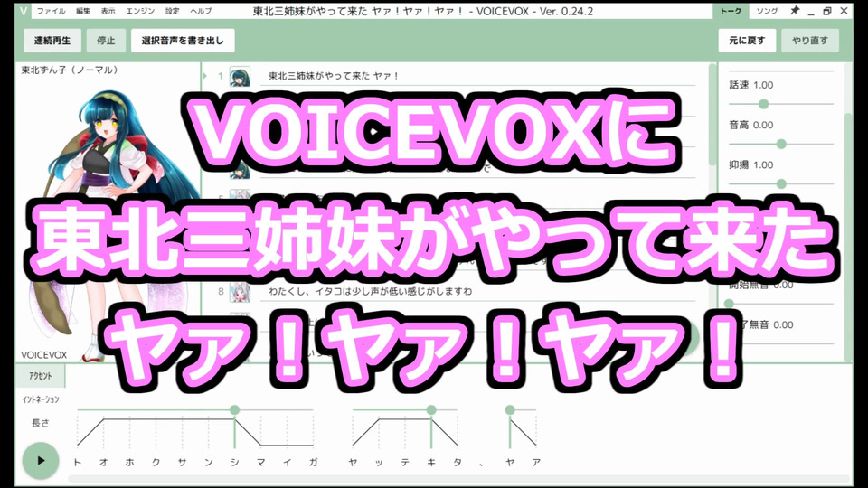
Task: Open the 表示 menu
Action: 108,11
